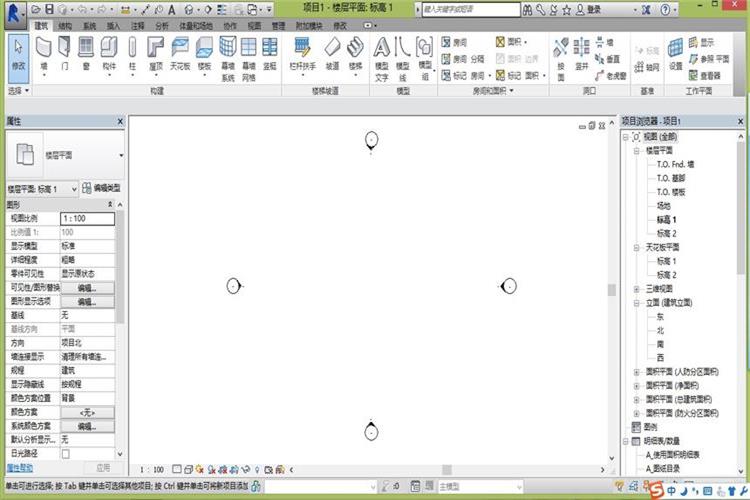The width and height of the screenshot is (750, 500).
Task: Select the 窗 (Window) tool
Action: [x=86, y=55]
